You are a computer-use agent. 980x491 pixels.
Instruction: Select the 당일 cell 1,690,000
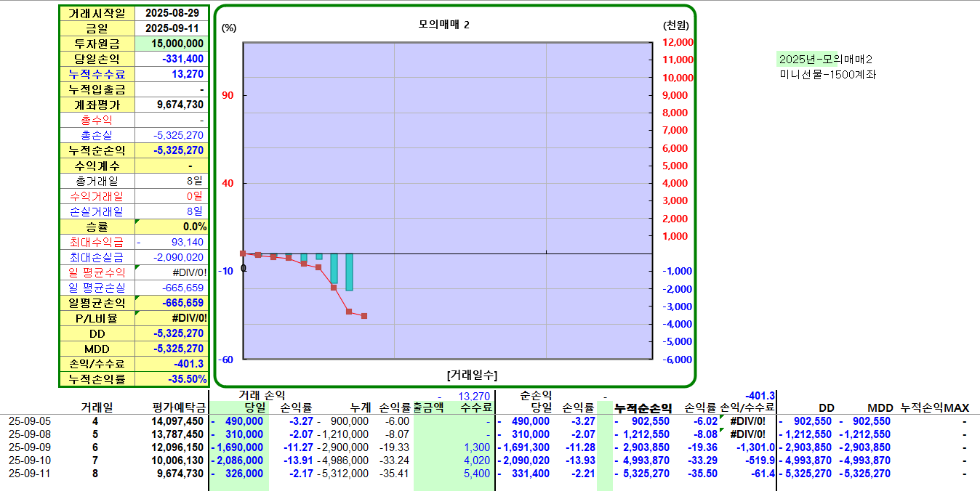[237, 447]
